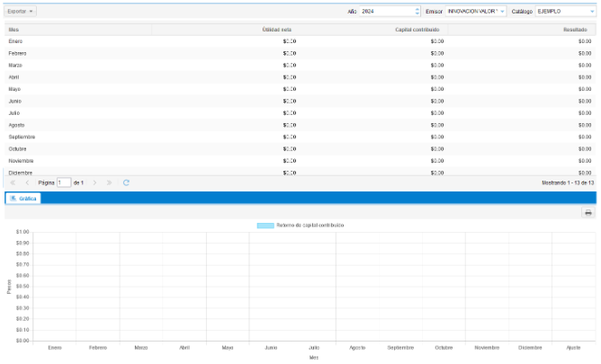Print the chart using printer icon
This screenshot has height=364, width=601.
(x=588, y=213)
